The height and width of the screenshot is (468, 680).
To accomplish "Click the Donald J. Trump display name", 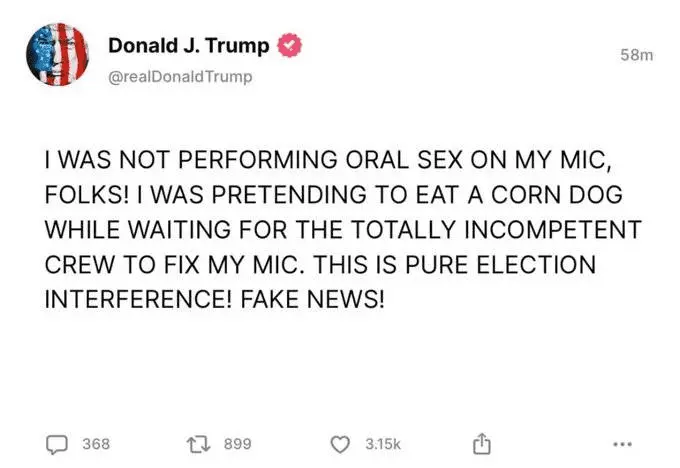I will 188,47.
